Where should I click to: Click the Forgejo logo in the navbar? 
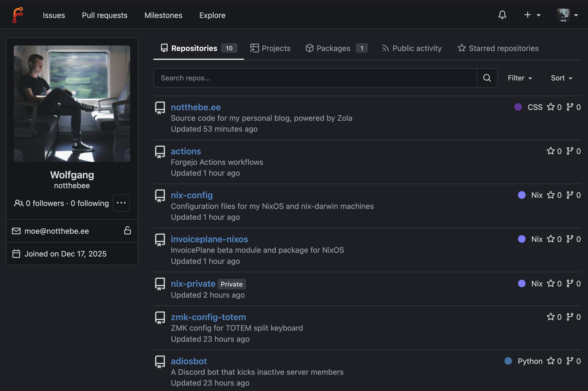[18, 15]
